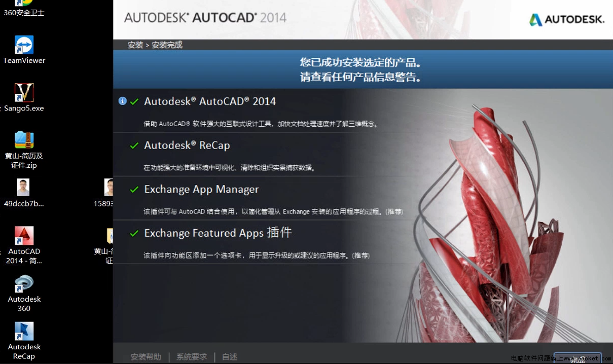Open the 自述 readme link
The image size is (613, 364).
tap(230, 357)
